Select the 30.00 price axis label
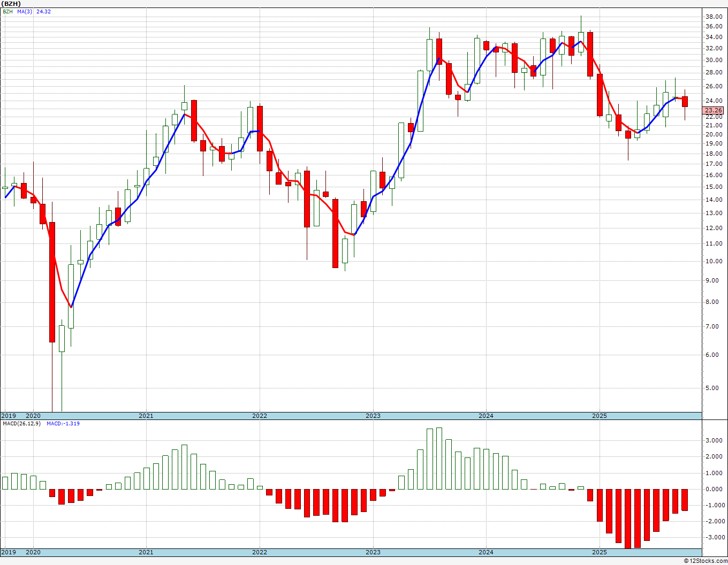Viewport: 728px width, 565px height. point(714,60)
